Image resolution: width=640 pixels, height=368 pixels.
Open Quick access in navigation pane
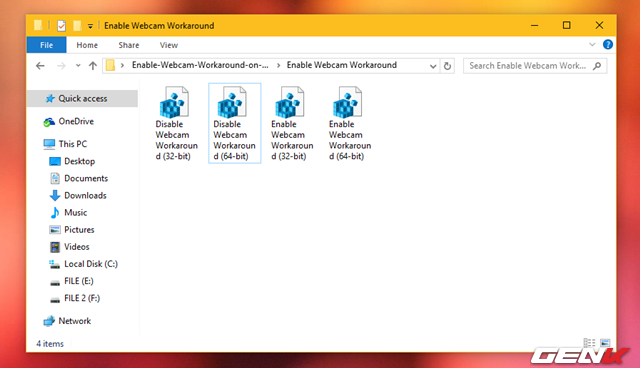tap(82, 98)
